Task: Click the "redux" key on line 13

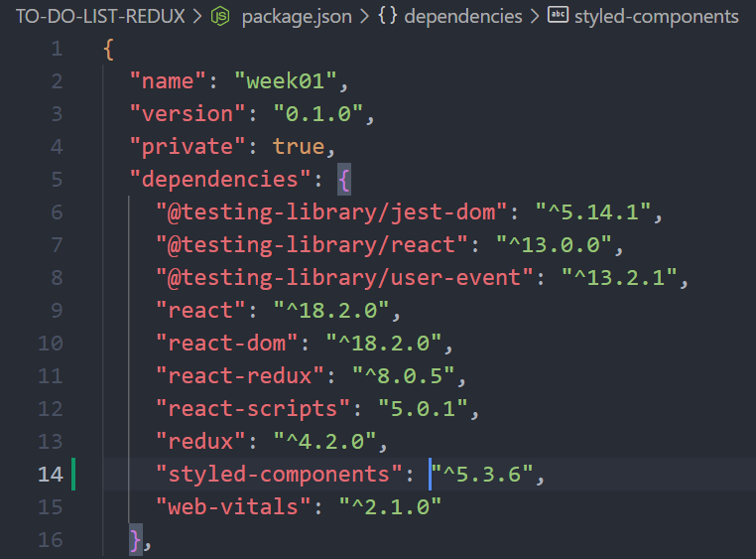Action: click(200, 442)
